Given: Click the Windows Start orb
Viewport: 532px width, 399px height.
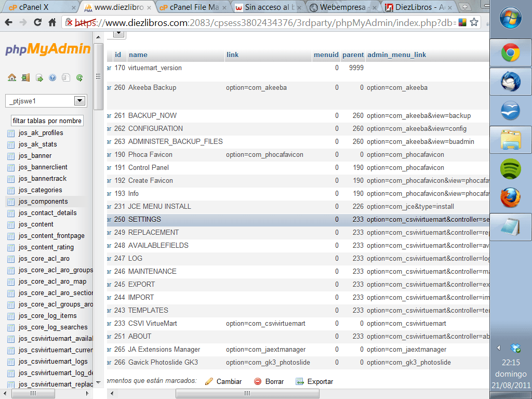Looking at the screenshot, I should pos(510,17).
